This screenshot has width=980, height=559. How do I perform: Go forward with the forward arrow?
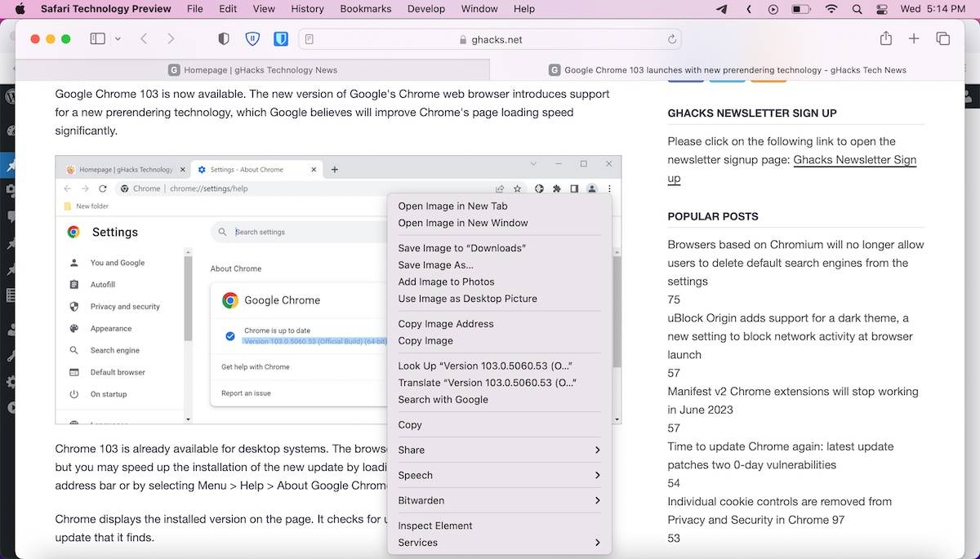click(171, 38)
